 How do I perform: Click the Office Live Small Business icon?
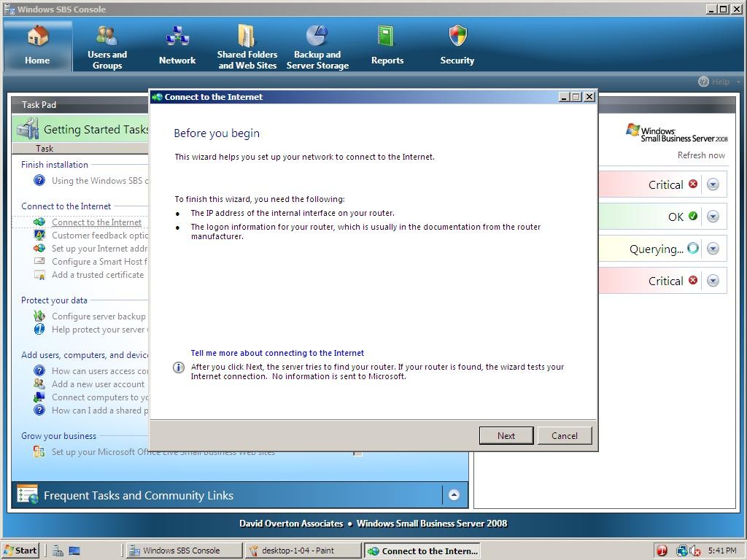(39, 451)
